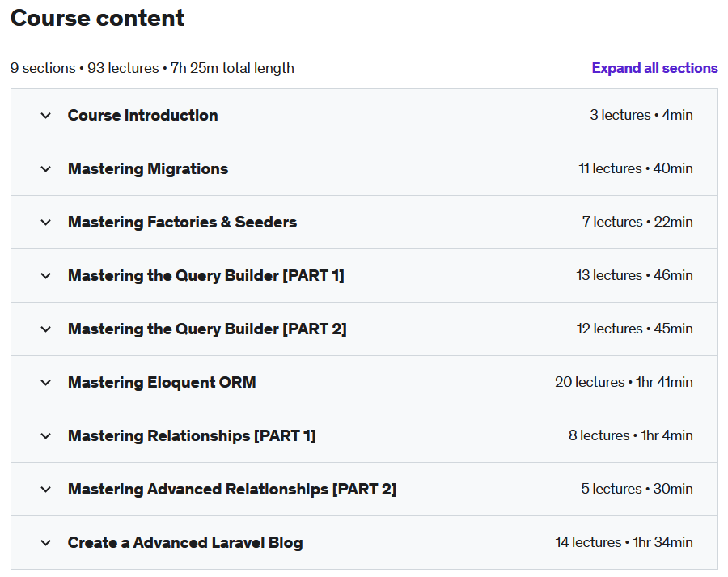Select Mastering the Query Builder [PART 2] title
This screenshot has height=577, width=728.
[207, 329]
